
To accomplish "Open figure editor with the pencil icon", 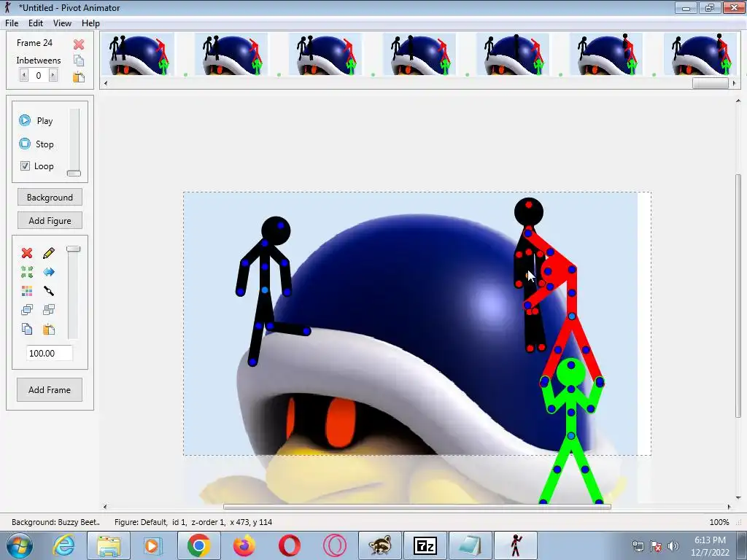I will pos(49,253).
